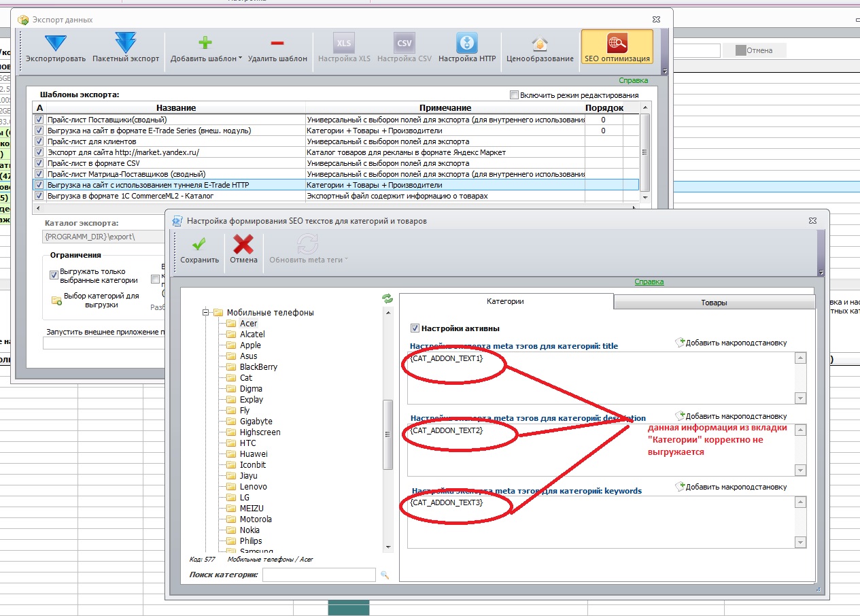The image size is (860, 616).
Task: Click category tree scrollbar down arrow
Action: click(x=388, y=547)
